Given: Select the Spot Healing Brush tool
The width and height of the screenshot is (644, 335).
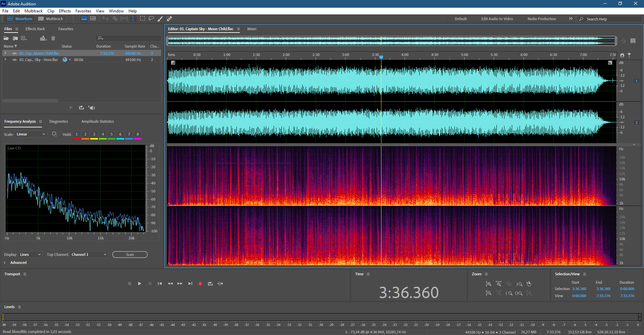Looking at the screenshot, I should 169,18.
